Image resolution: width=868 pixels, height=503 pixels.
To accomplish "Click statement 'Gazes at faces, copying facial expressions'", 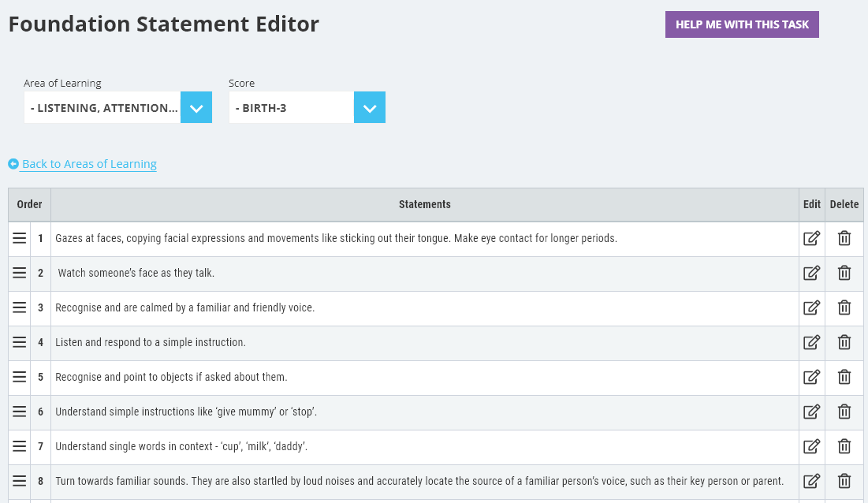I will click(336, 238).
